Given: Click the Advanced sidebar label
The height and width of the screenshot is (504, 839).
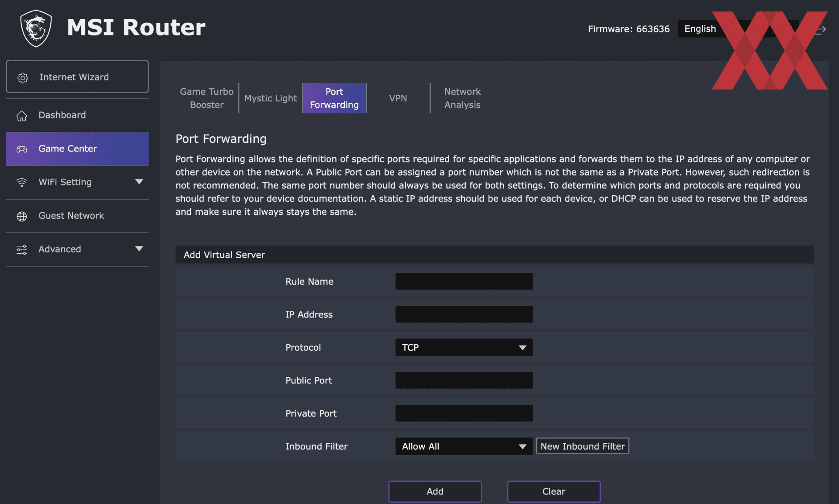Looking at the screenshot, I should tap(60, 249).
